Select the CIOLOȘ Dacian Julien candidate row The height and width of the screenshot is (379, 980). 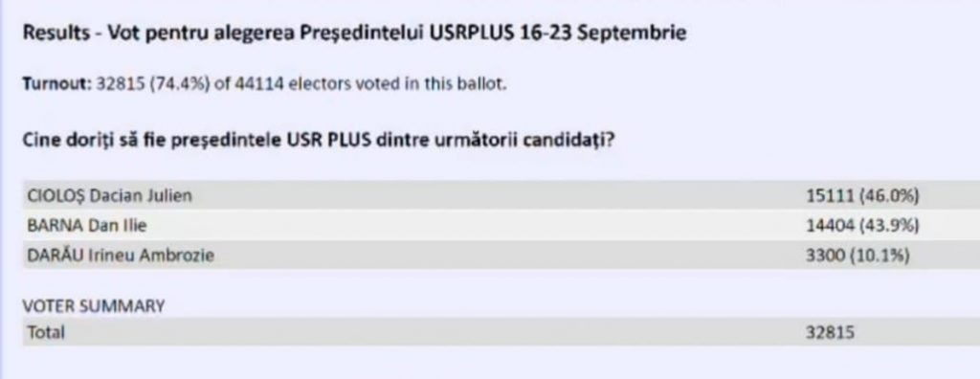pos(501,195)
